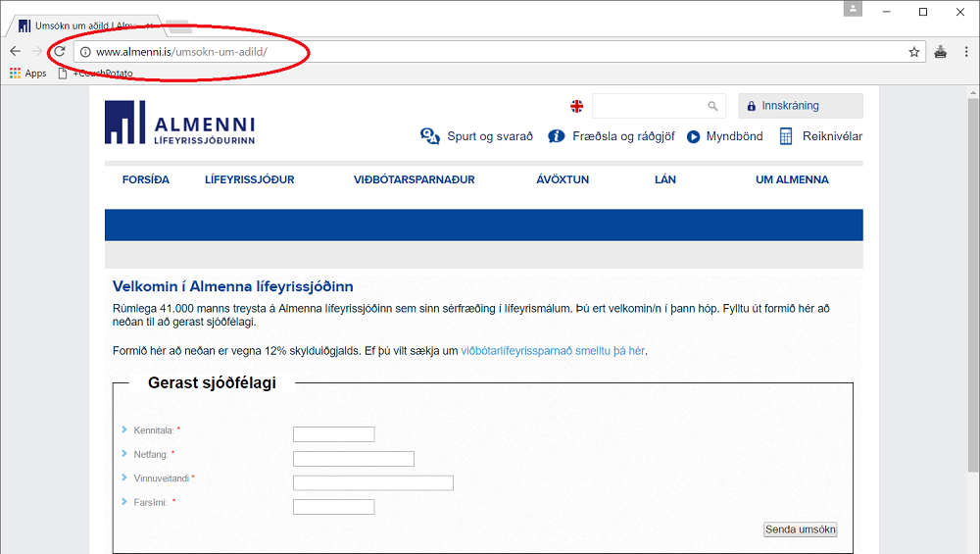Click the Kennitala label
Screen dimensions: 980x554
(154, 430)
